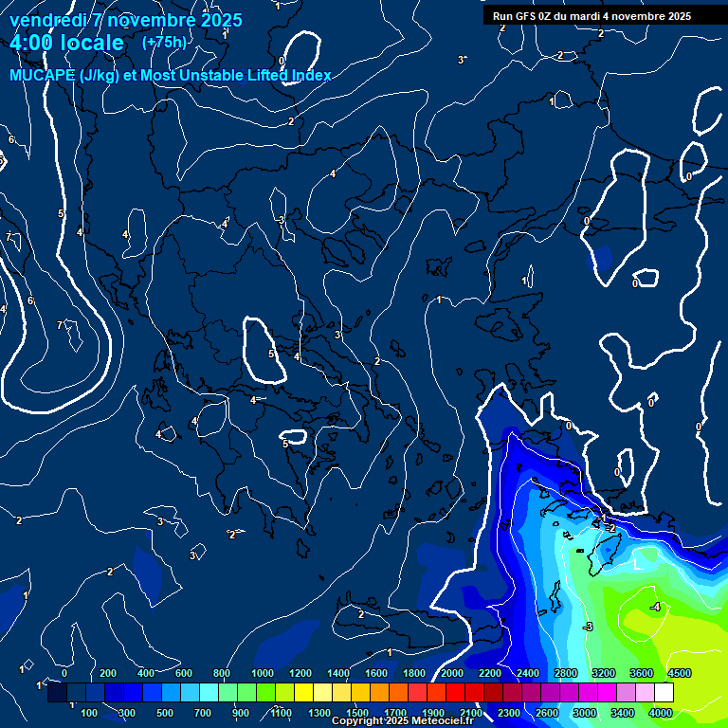Image resolution: width=728 pixels, height=728 pixels.
Task: Click the date title 'vendredi 7 novembre 2025'
Action: (126, 20)
